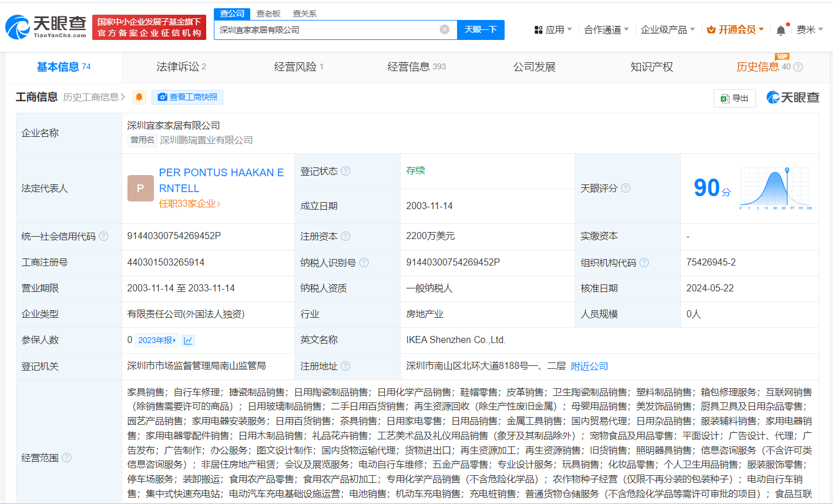The height and width of the screenshot is (504, 833).
Task: Click the help icon next to 登记状态
Action: point(345,171)
